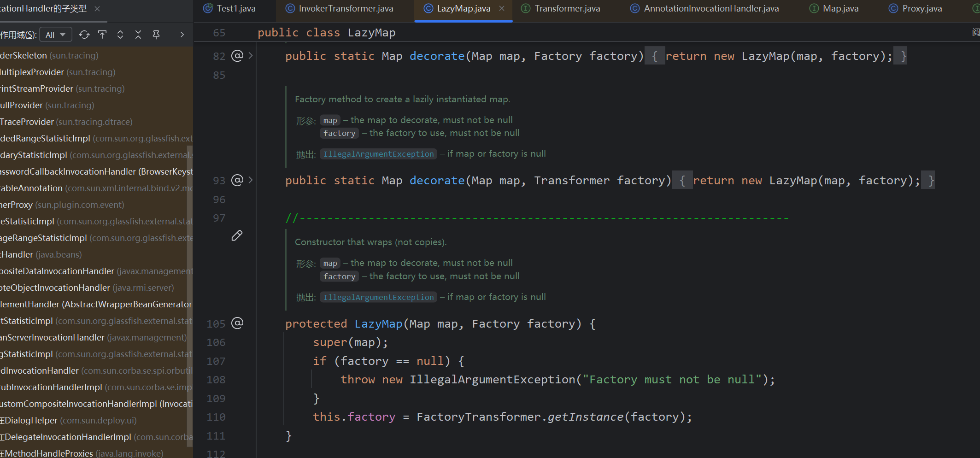The width and height of the screenshot is (980, 458).
Task: Click getInstance call on line 110
Action: pos(586,417)
